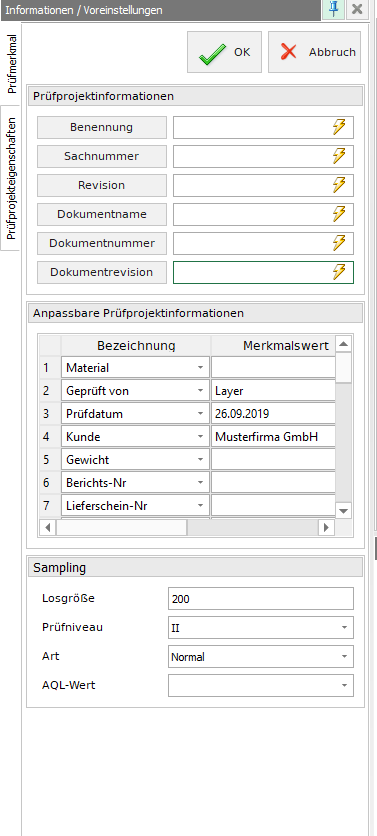Click the Merkmalswert cell for Prüfdatum
Viewport: 377px width, 836px height.
click(x=274, y=414)
